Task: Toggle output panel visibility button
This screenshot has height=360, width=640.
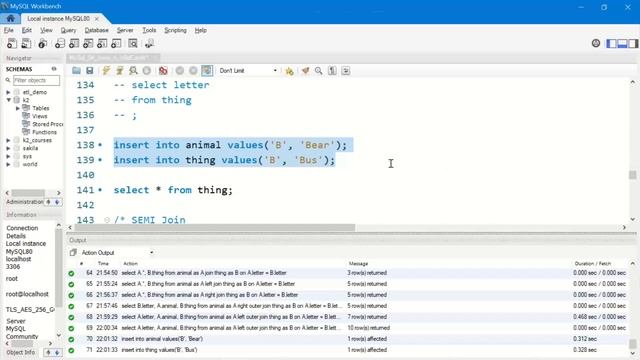Action: (x=622, y=43)
